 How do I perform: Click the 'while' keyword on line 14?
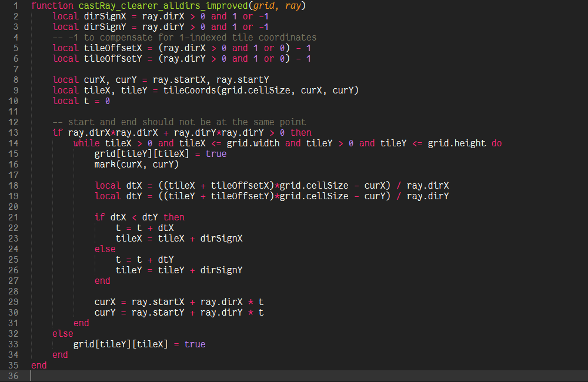tap(86, 143)
